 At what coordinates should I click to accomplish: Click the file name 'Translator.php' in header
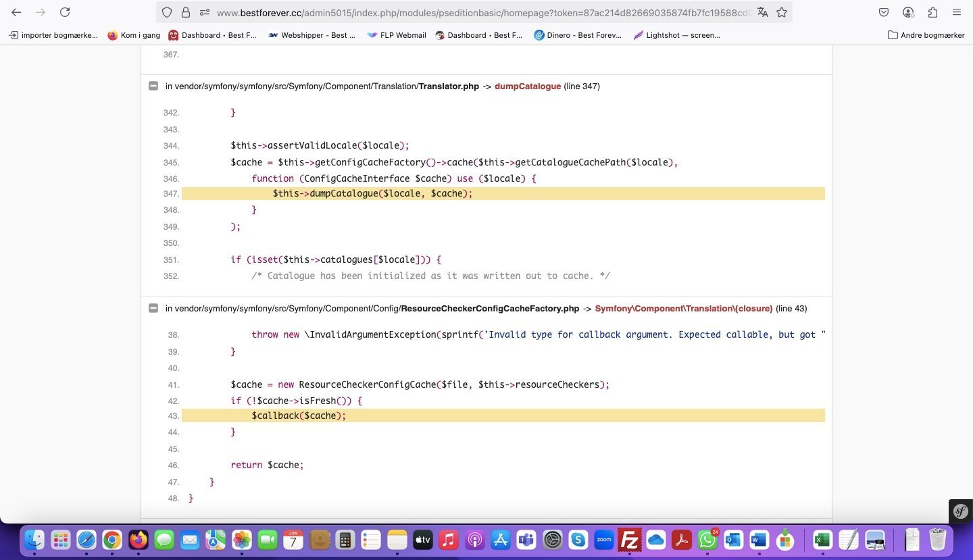pos(449,86)
